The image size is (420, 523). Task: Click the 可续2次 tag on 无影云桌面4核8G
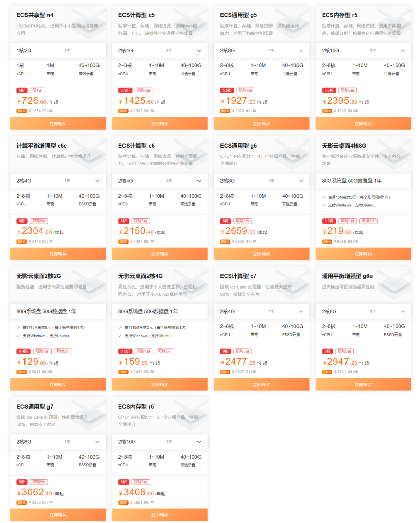[368, 221]
